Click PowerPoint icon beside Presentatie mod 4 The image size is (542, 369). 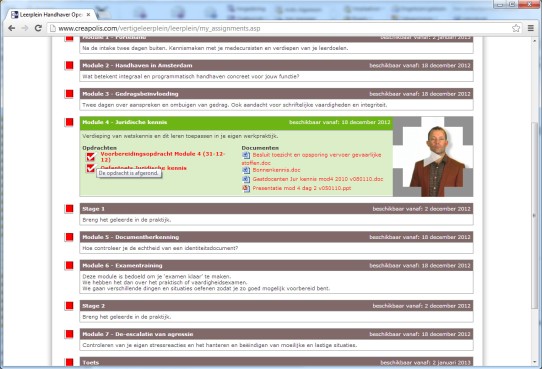click(246, 188)
